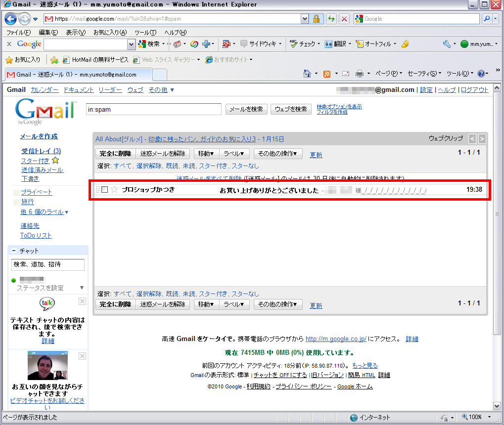Select the Gmail 迷惑メール browser tab
504x425 pixels.
point(78,75)
